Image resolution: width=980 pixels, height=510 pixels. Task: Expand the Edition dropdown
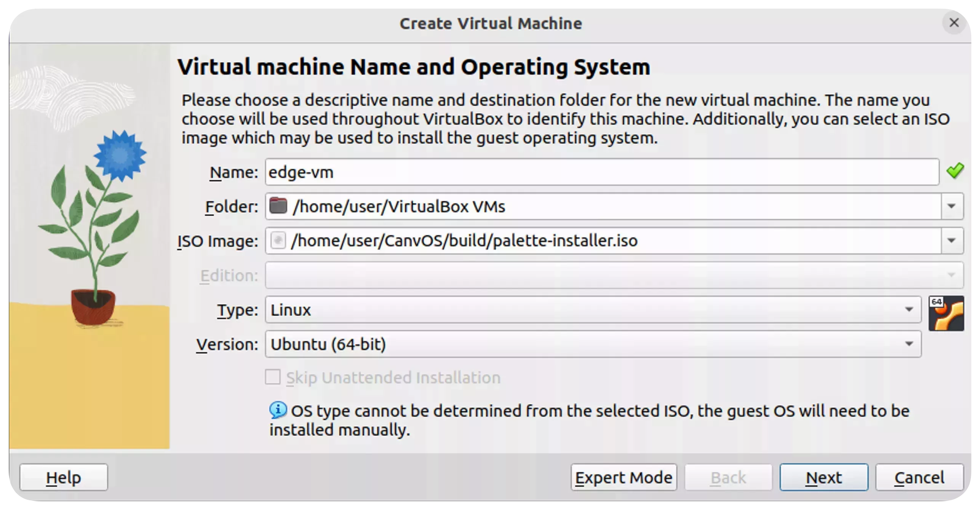tap(614, 275)
